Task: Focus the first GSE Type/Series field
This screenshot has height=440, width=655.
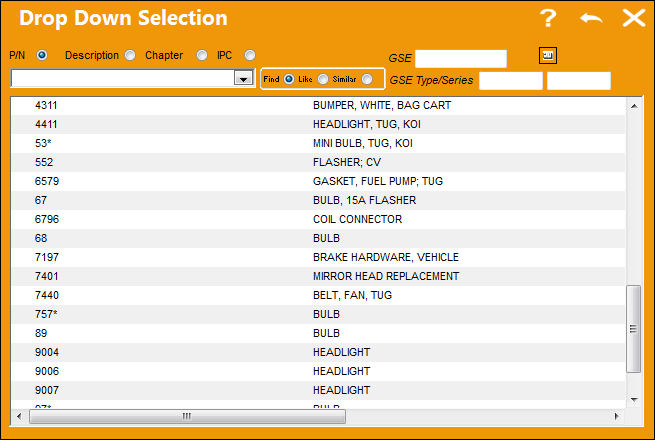Action: tap(511, 81)
